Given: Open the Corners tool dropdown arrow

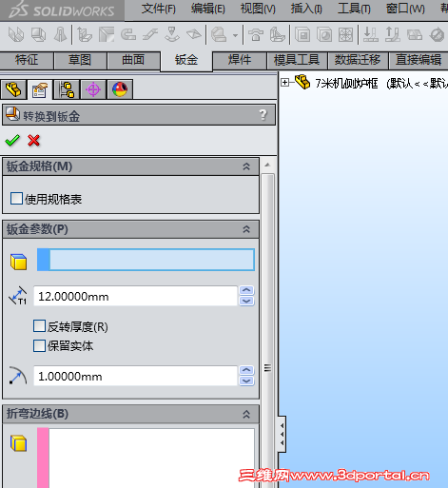Looking at the screenshot, I should point(235,35).
